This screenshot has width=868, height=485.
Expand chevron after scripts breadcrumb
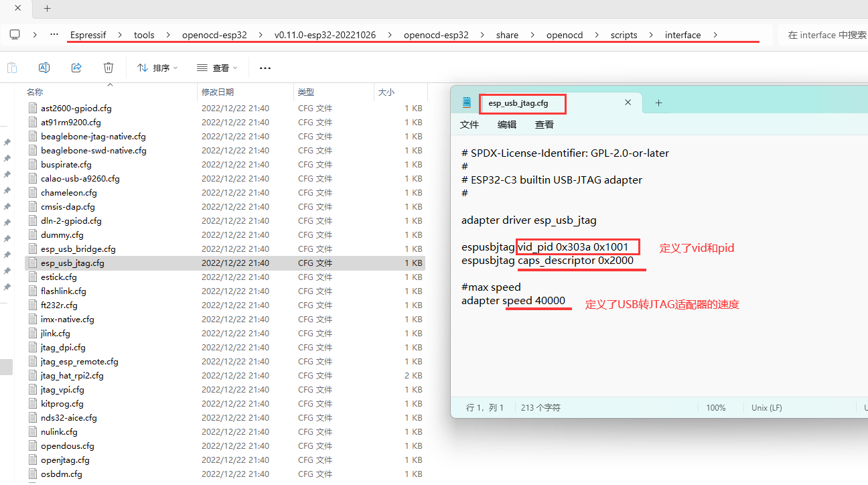tap(652, 35)
